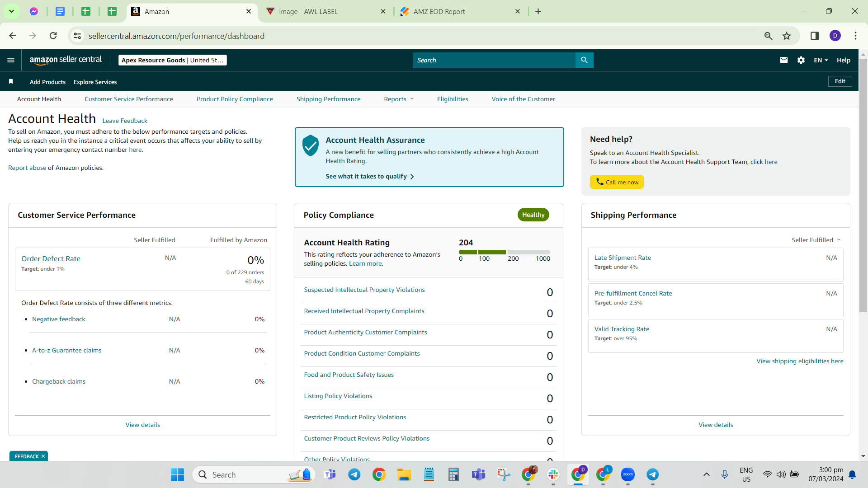Click the bookmark flag icon beside Add Products
Viewport: 868px width, 488px height.
pos(11,81)
